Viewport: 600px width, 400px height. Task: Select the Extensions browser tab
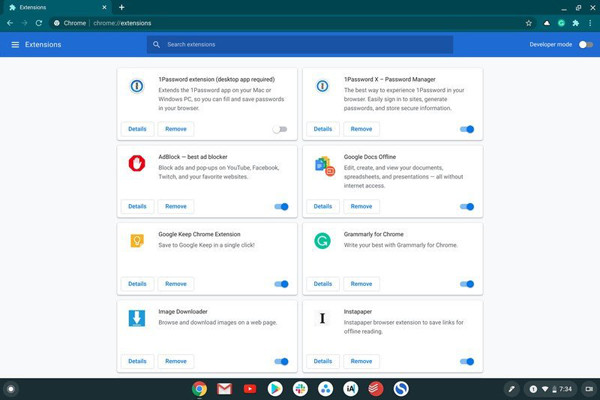coord(57,7)
